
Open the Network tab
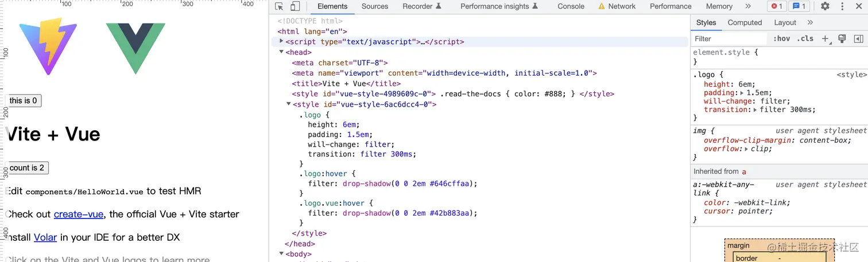622,6
